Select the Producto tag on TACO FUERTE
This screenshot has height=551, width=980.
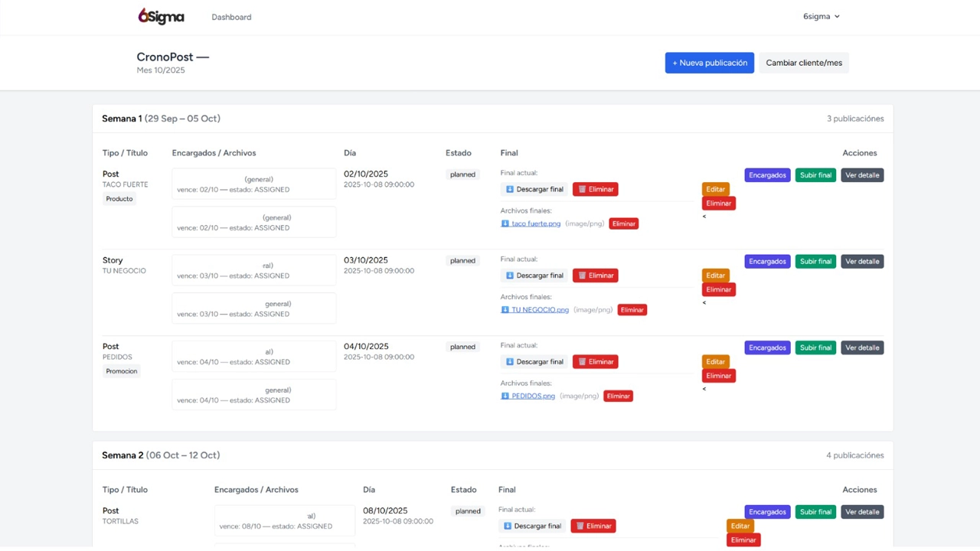(x=119, y=199)
